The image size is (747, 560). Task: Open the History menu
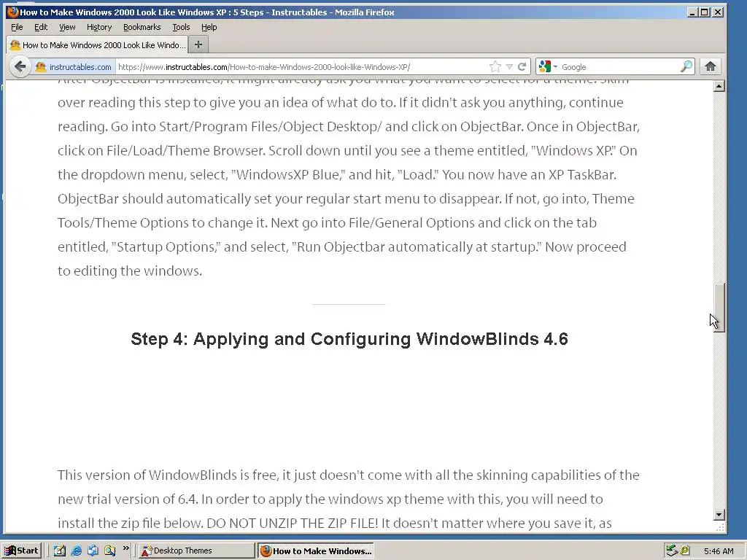[x=99, y=27]
